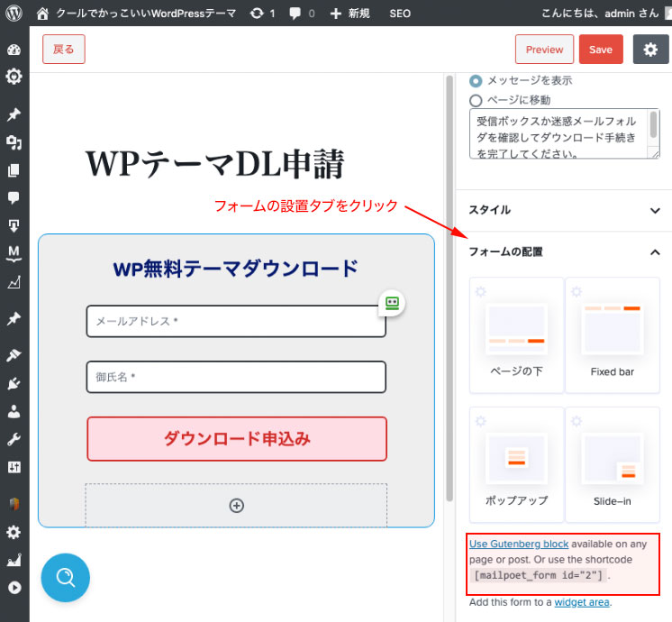Click the Preview button
The height and width of the screenshot is (622, 672).
click(x=544, y=50)
